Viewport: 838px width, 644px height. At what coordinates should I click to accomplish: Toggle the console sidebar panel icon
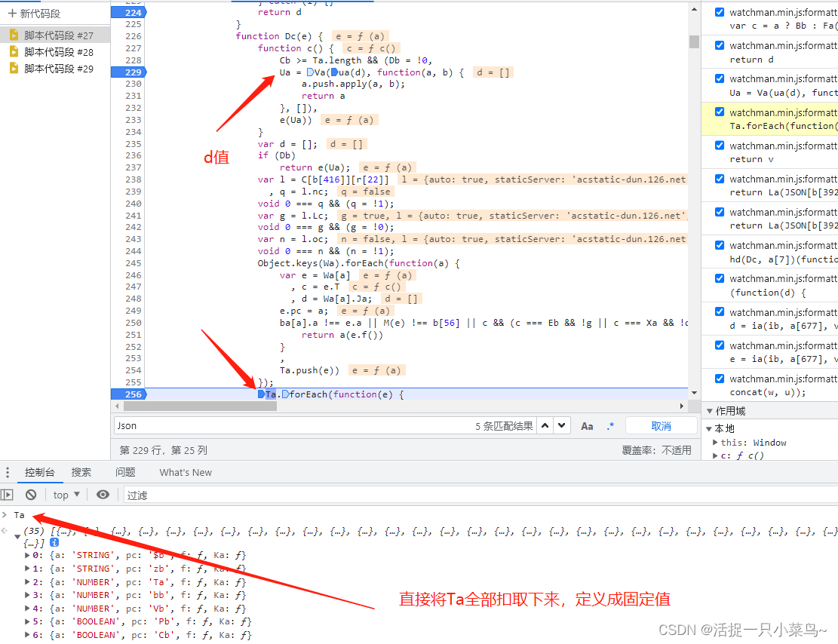point(8,495)
